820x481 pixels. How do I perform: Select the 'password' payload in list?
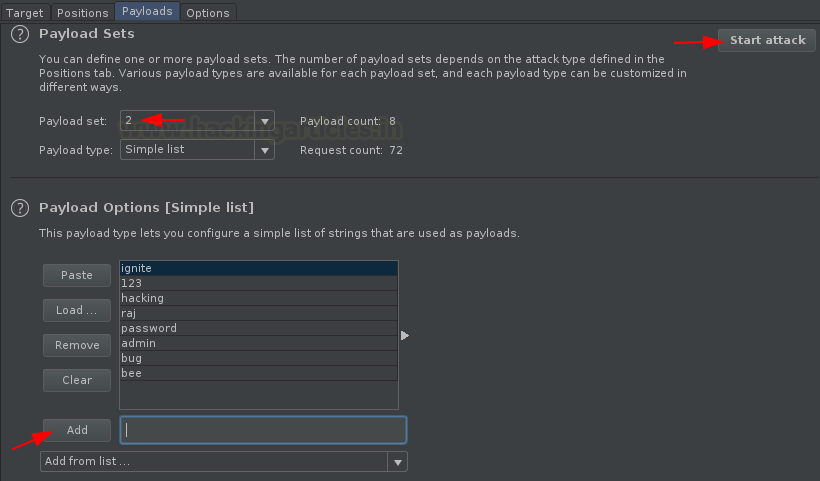[258, 328]
